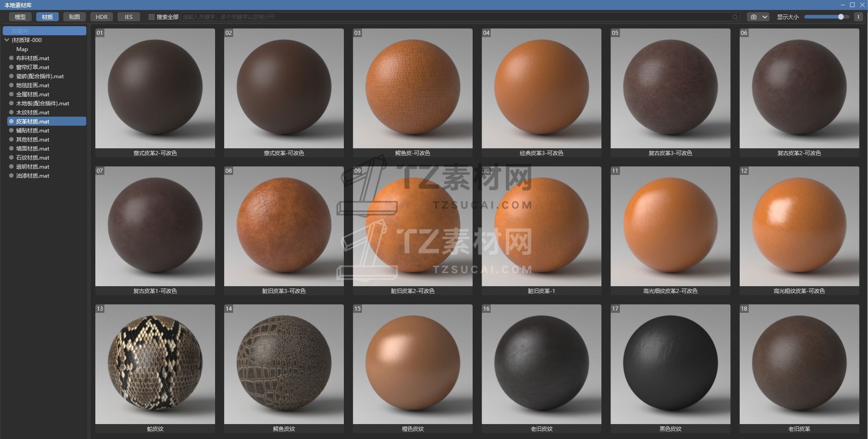The height and width of the screenshot is (439, 868).
Task: Click the magnifier icon in the search box
Action: tap(735, 17)
